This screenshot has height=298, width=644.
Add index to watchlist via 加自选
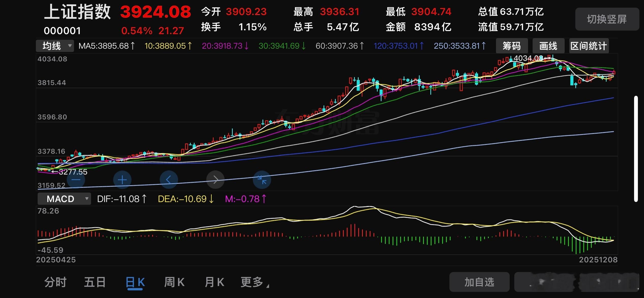point(479,282)
